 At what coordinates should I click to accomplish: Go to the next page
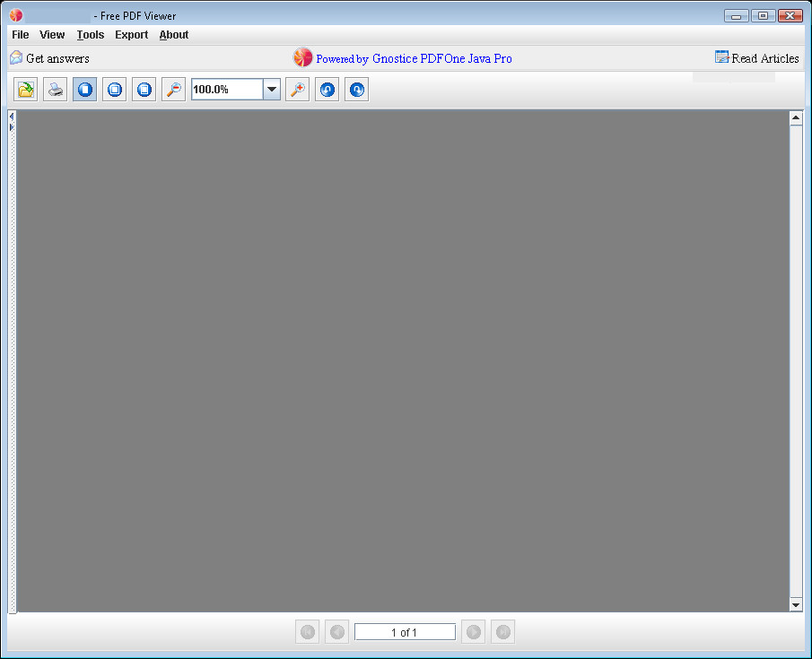[473, 632]
